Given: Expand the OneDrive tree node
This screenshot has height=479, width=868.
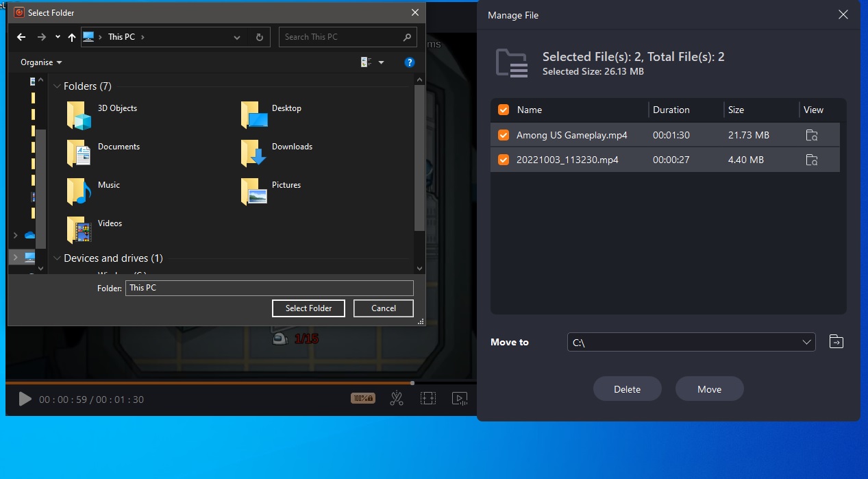Looking at the screenshot, I should coord(15,235).
